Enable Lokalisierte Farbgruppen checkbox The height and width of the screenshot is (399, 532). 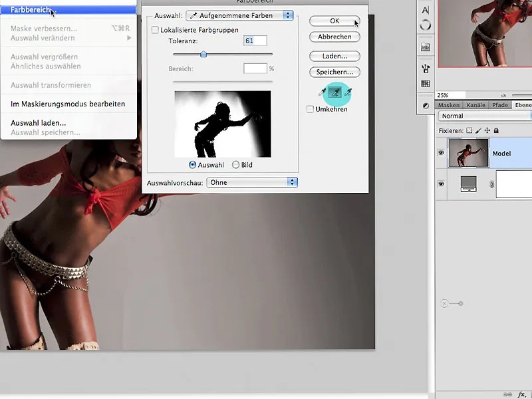(x=155, y=30)
